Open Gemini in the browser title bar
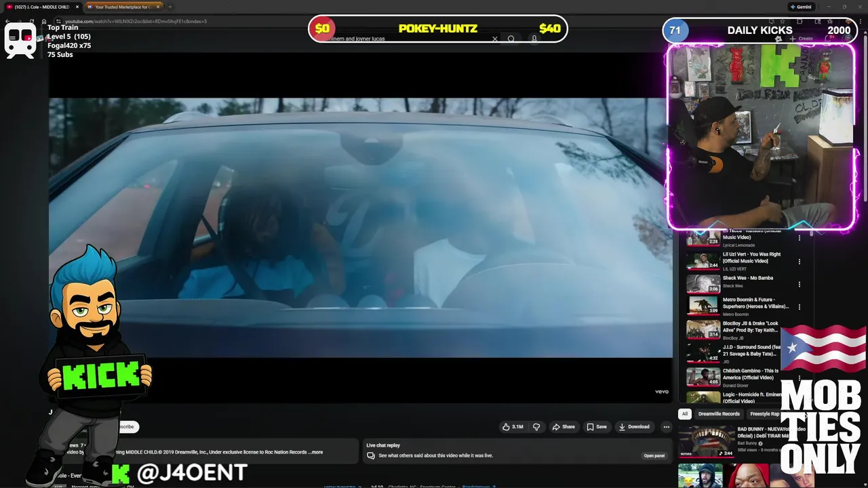 [x=800, y=7]
